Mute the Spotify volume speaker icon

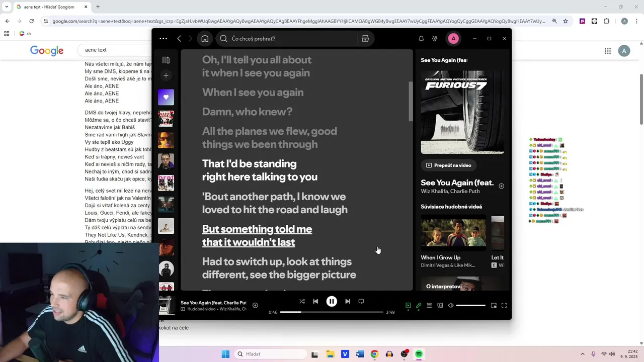pyautogui.click(x=451, y=305)
